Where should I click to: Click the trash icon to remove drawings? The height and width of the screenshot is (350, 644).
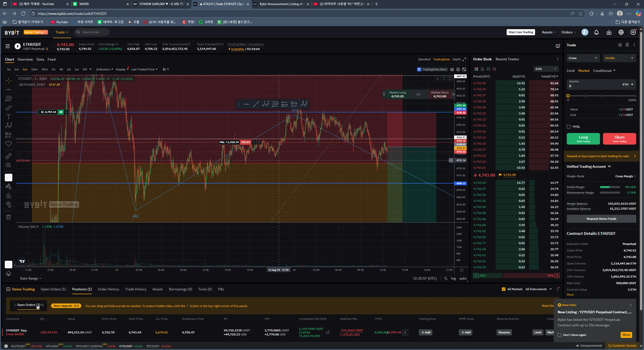9,217
